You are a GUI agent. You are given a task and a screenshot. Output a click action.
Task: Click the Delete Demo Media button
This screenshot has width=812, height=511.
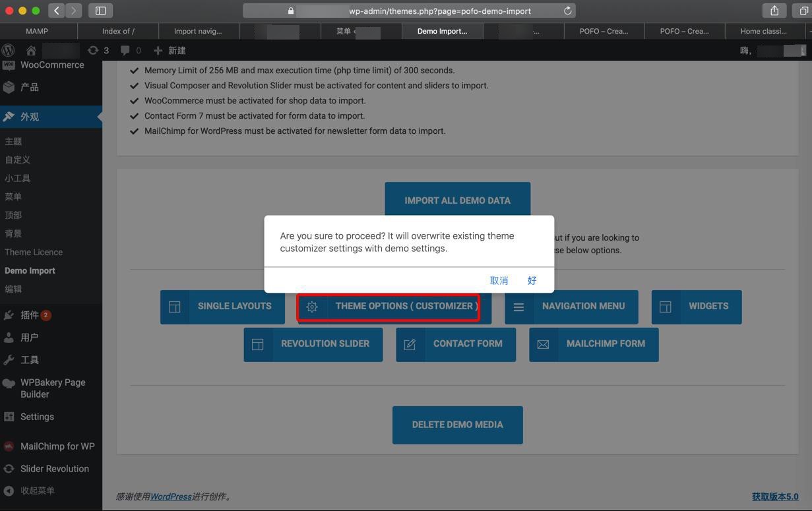click(457, 425)
